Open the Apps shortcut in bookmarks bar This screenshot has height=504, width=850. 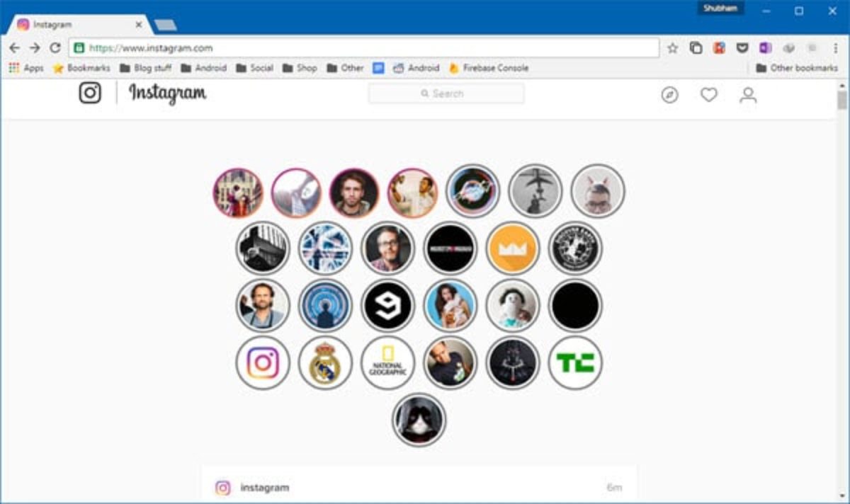[26, 68]
